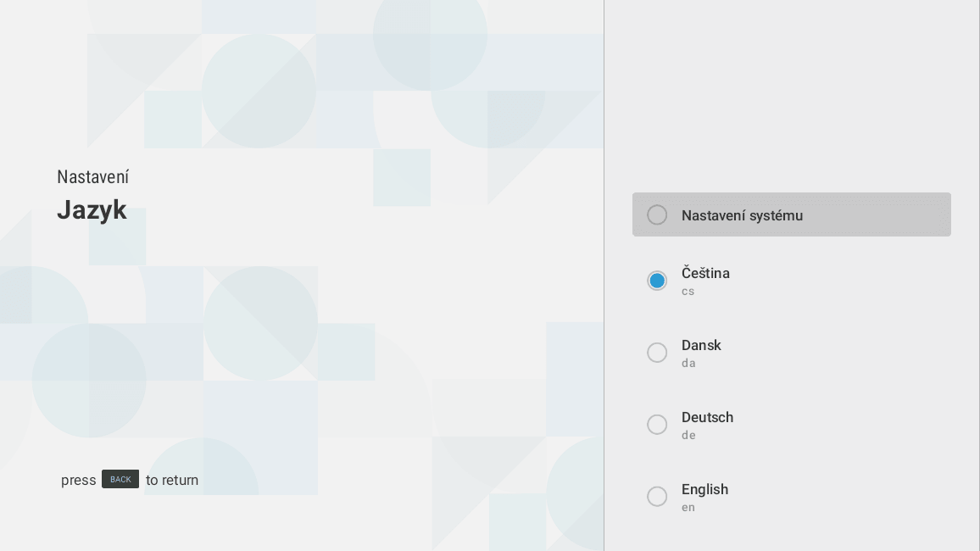Click the blue filled Čeština selector icon
The image size is (980, 551).
657,281
